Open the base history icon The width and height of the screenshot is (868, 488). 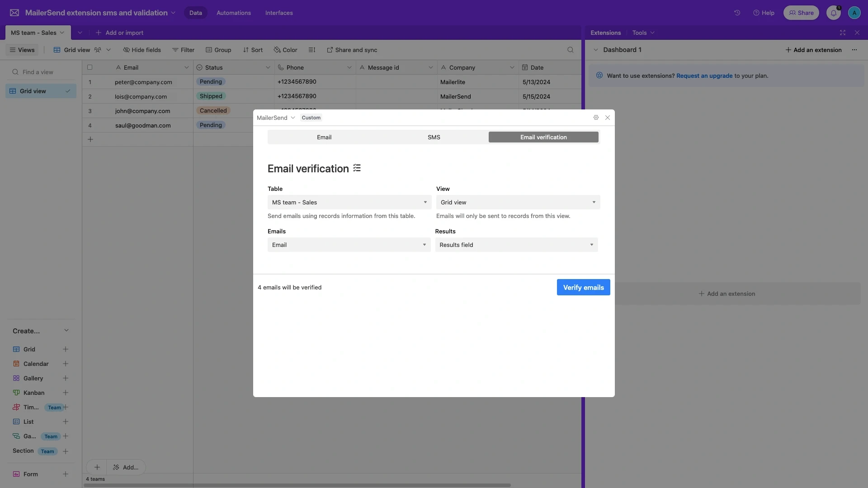[x=737, y=13]
